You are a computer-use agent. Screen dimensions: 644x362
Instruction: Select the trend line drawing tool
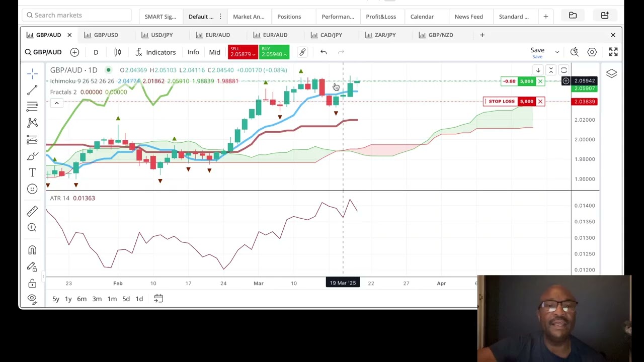(32, 90)
